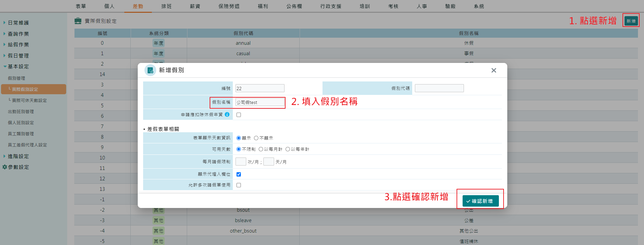Open 出勤班別管理 in the sidebar
Image resolution: width=644 pixels, height=245 pixels.
click(x=21, y=111)
